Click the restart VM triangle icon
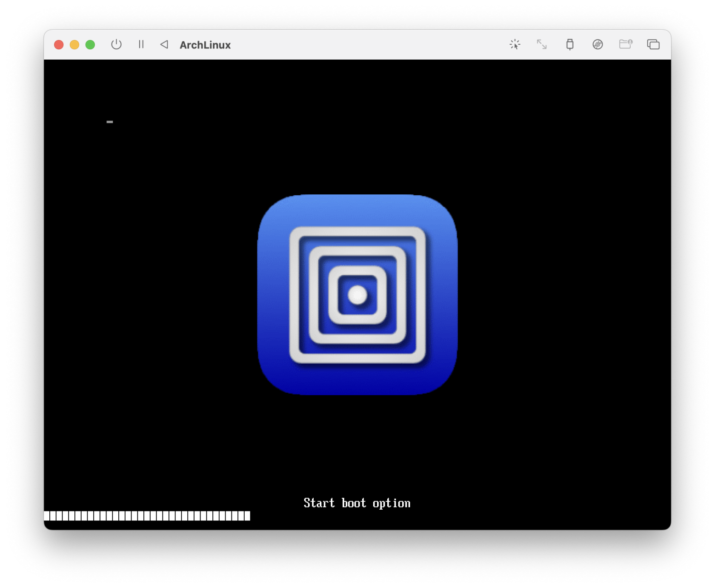The image size is (715, 588). tap(164, 44)
